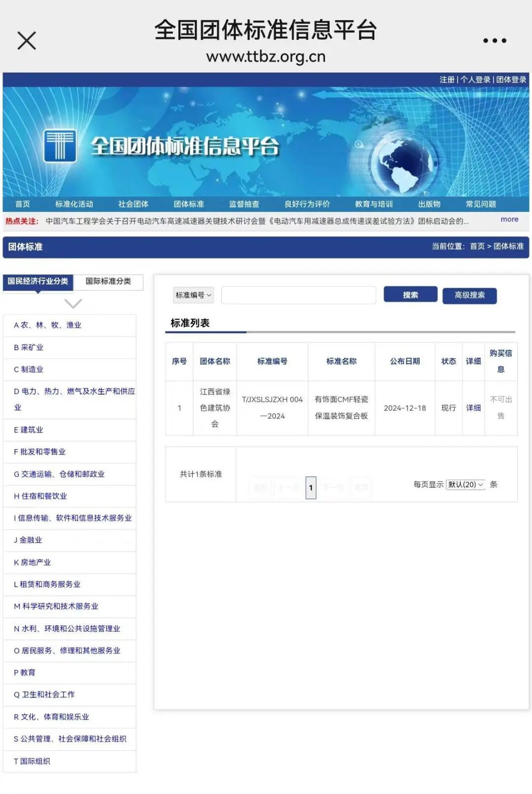Select category F 批发和零售业
The height and width of the screenshot is (794, 532).
pos(69,452)
